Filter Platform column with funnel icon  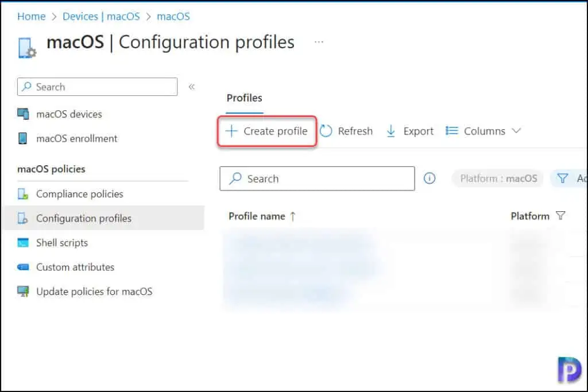[x=560, y=216]
